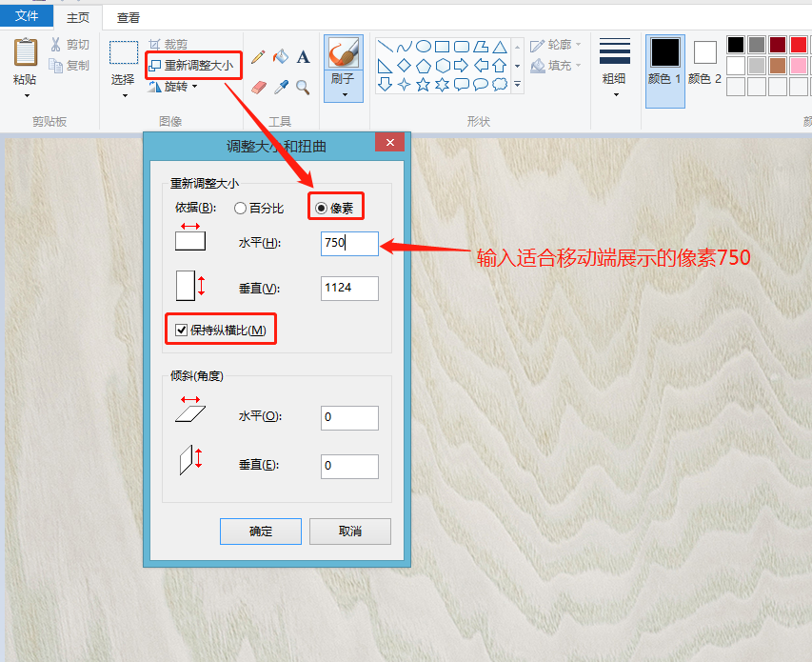Switch to the View ribbon tab
The image size is (812, 662).
129,18
